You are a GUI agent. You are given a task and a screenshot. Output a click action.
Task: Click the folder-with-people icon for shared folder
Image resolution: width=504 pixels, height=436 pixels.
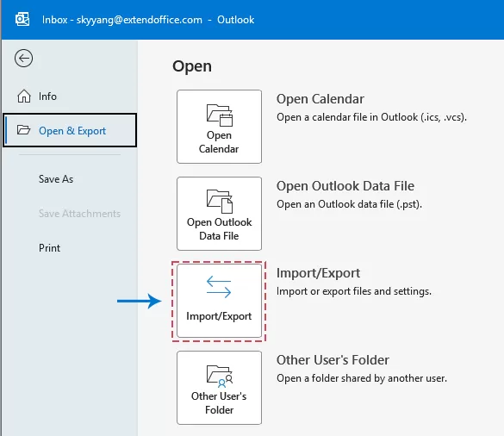[220, 376]
